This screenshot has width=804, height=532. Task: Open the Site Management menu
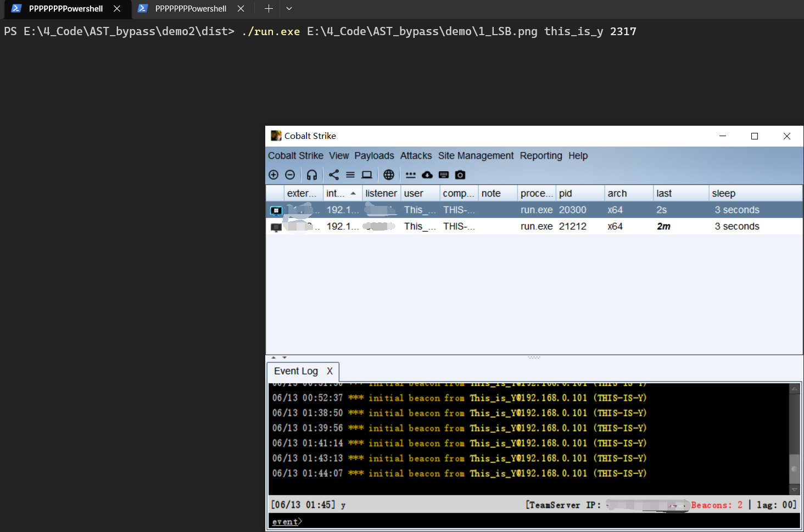pos(476,156)
